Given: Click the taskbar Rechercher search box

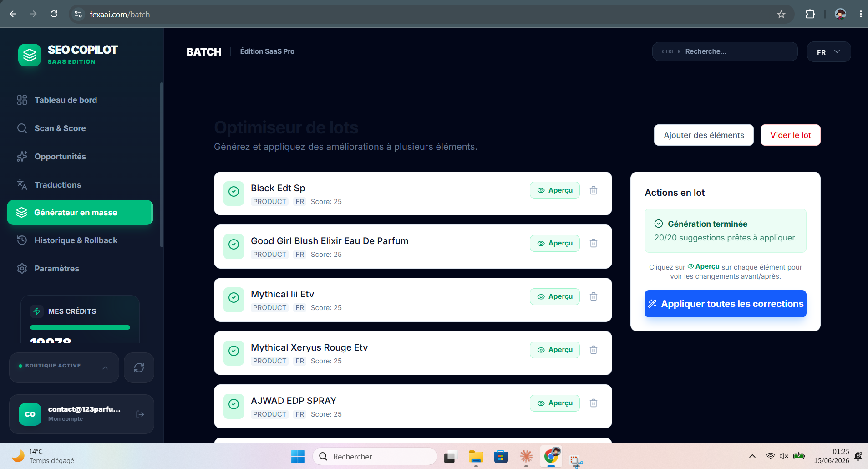Looking at the screenshot, I should pos(375,456).
